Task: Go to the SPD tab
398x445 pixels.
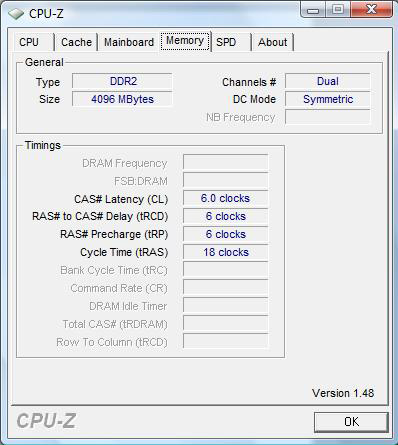Action: pos(231,42)
